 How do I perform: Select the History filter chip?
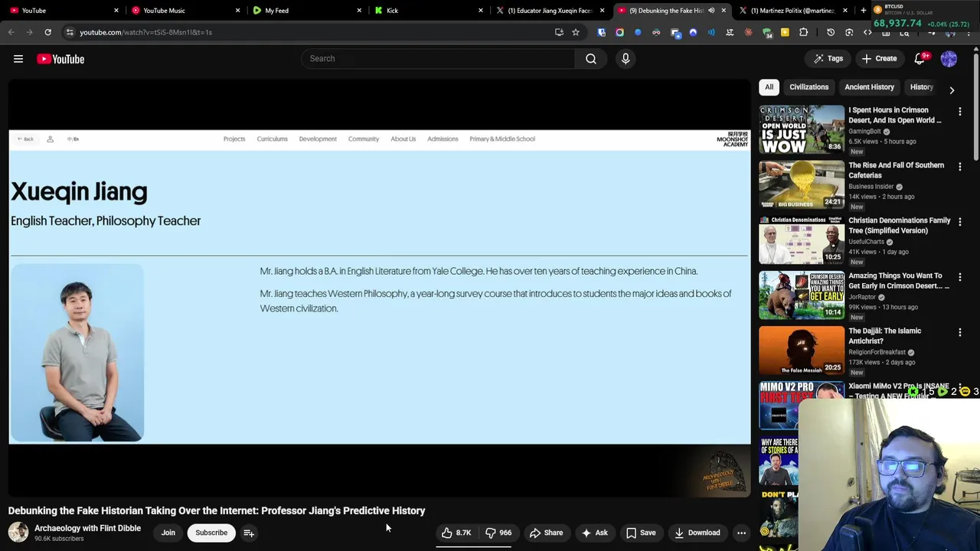(921, 87)
